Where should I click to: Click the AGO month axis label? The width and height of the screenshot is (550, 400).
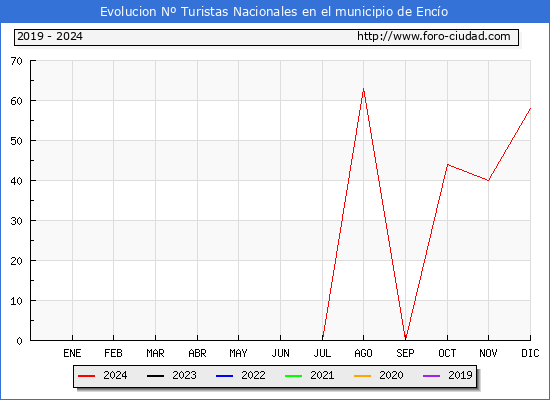(x=363, y=353)
